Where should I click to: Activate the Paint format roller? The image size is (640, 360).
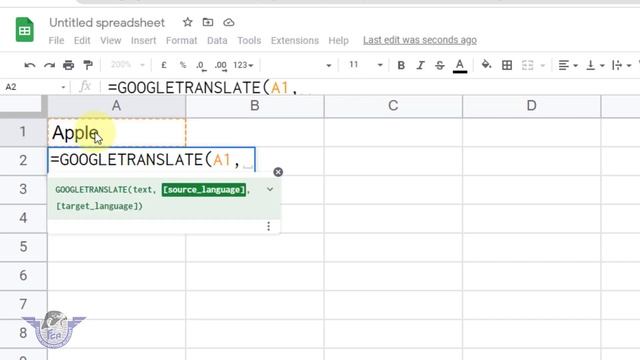point(88,65)
